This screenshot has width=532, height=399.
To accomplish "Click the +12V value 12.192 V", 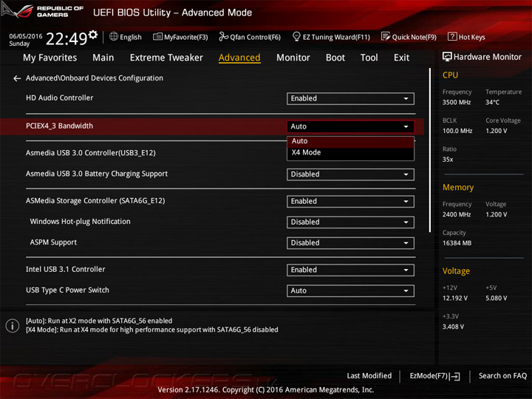I will click(455, 299).
